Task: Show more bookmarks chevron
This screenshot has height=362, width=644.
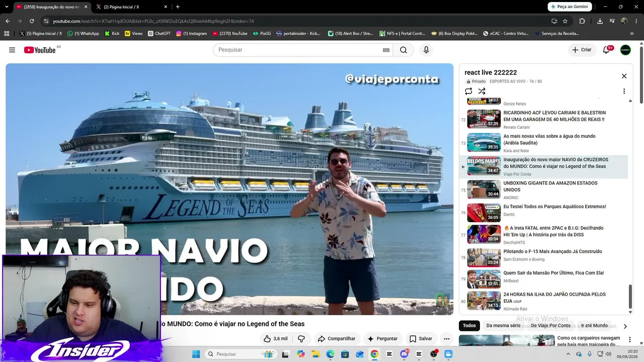Action: point(632,34)
